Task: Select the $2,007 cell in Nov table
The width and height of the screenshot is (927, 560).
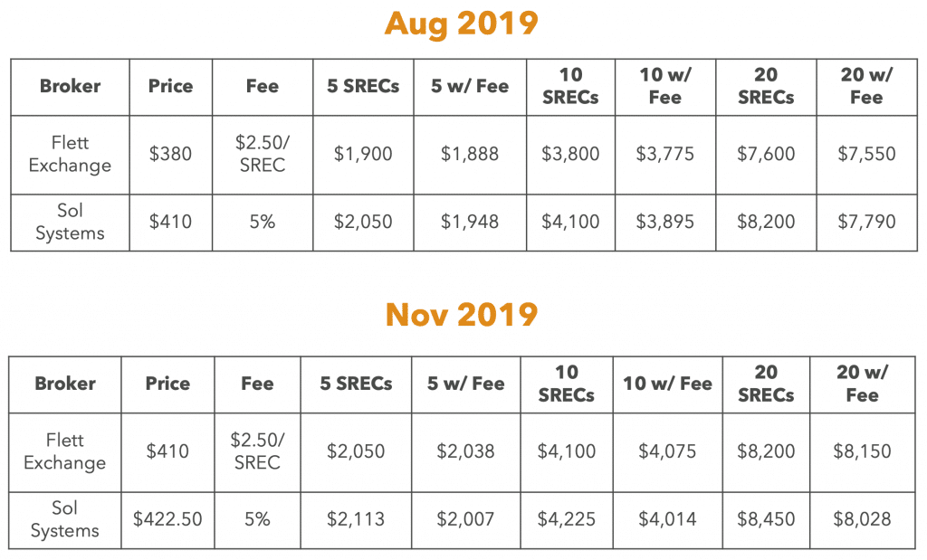Action: 465,519
